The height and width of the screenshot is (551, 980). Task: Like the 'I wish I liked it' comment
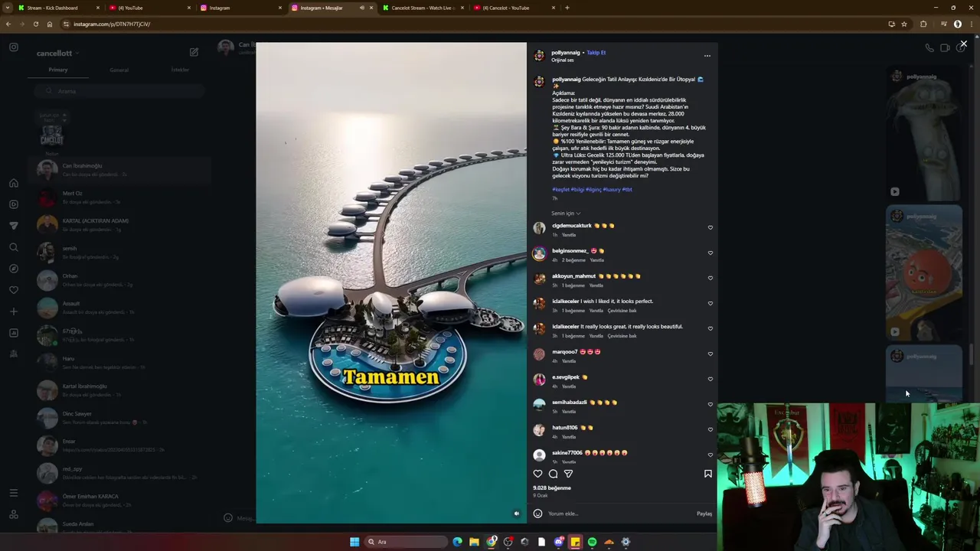click(710, 303)
